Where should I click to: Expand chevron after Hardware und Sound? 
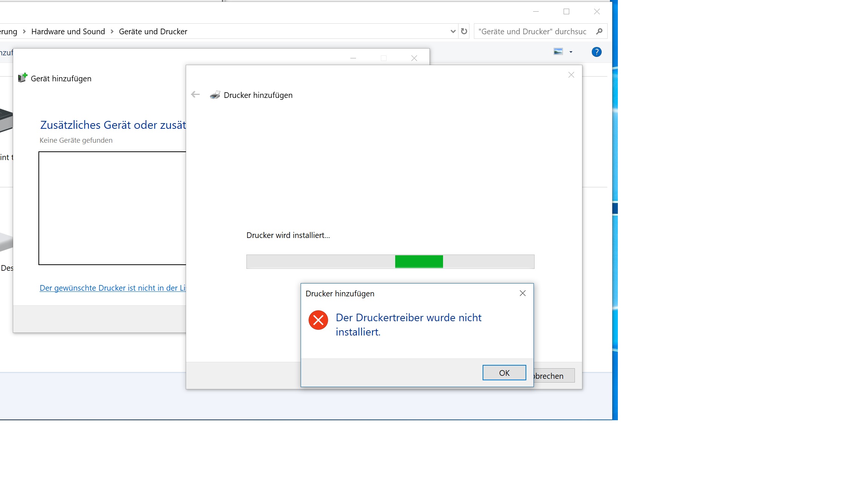pos(112,32)
